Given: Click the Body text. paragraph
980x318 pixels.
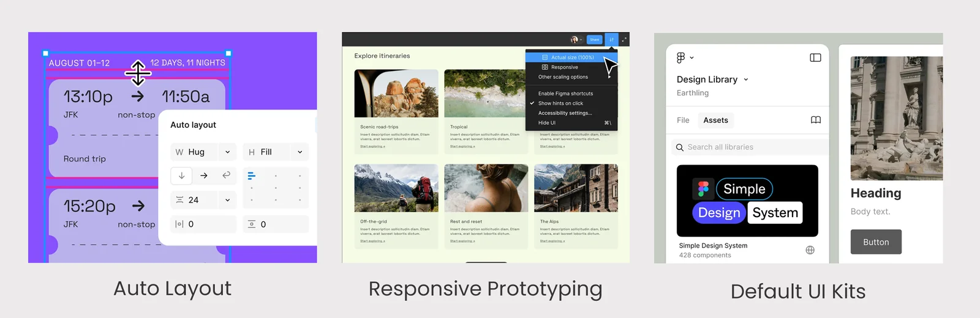Looking at the screenshot, I should click(x=870, y=212).
